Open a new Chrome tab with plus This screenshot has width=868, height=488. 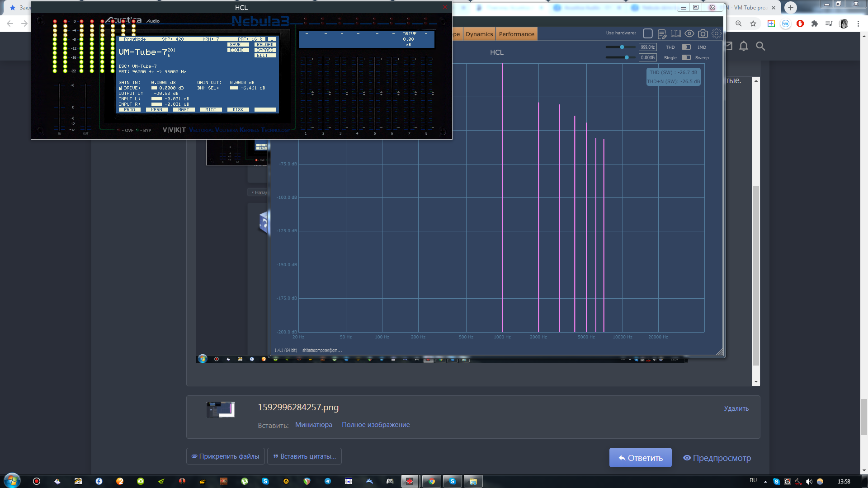coord(790,8)
